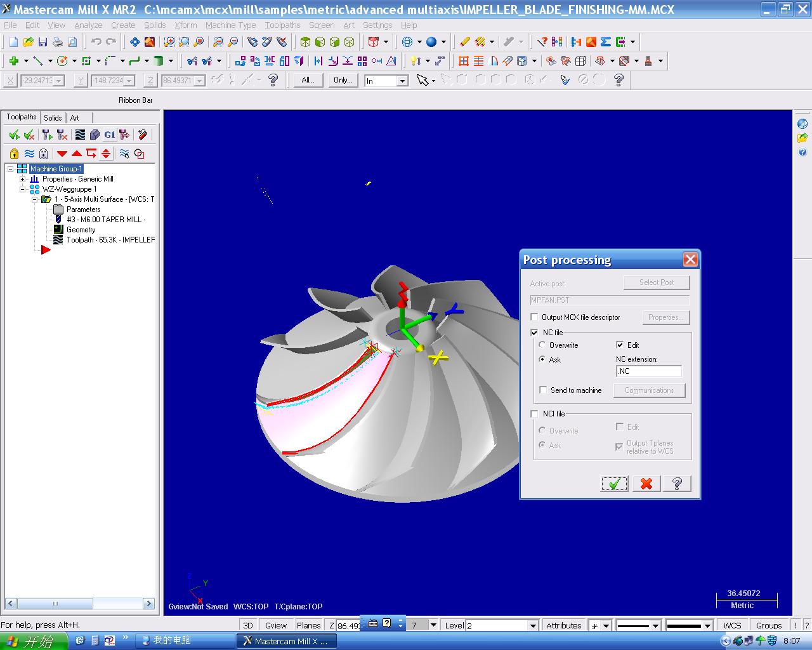Click the help question mark in Post processing

[677, 484]
